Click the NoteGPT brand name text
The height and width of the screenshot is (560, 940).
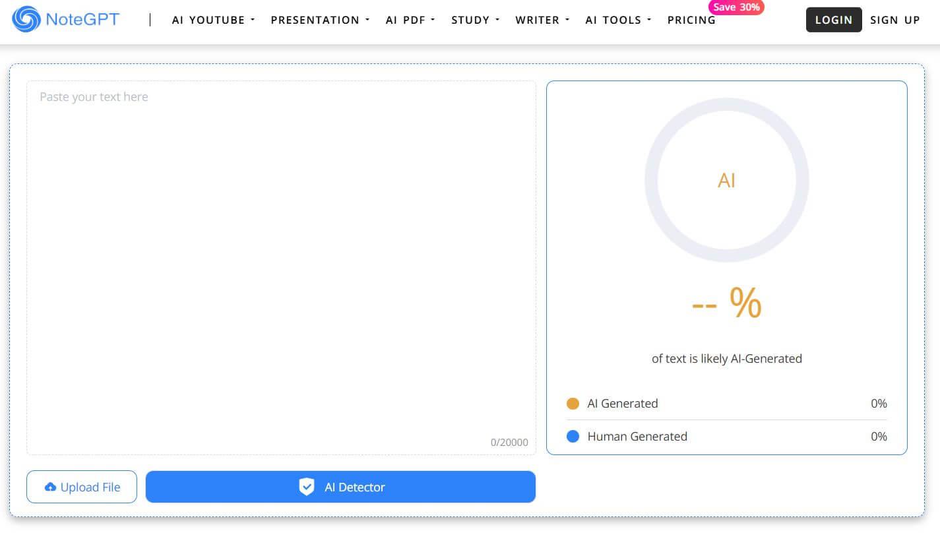(x=82, y=19)
